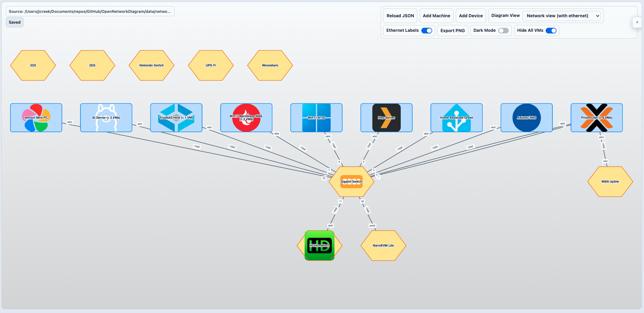
Task: Turn off Hide All VMs switch
Action: pyautogui.click(x=551, y=30)
